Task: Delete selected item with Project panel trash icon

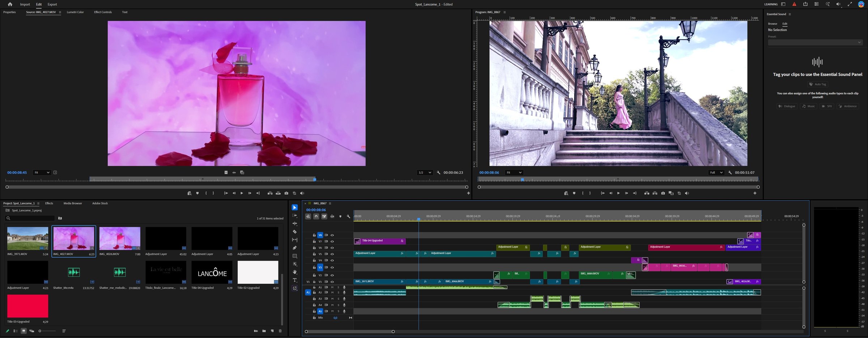Action: point(280,331)
